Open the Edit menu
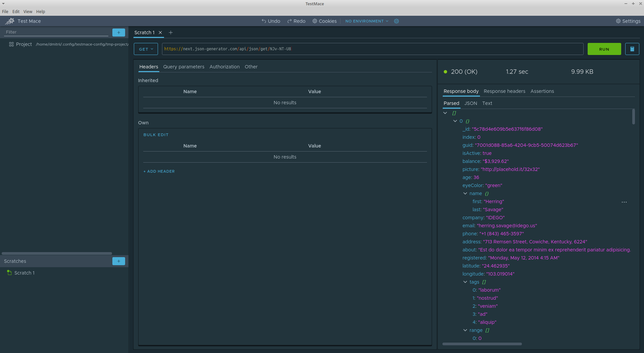644x353 pixels. pos(16,11)
